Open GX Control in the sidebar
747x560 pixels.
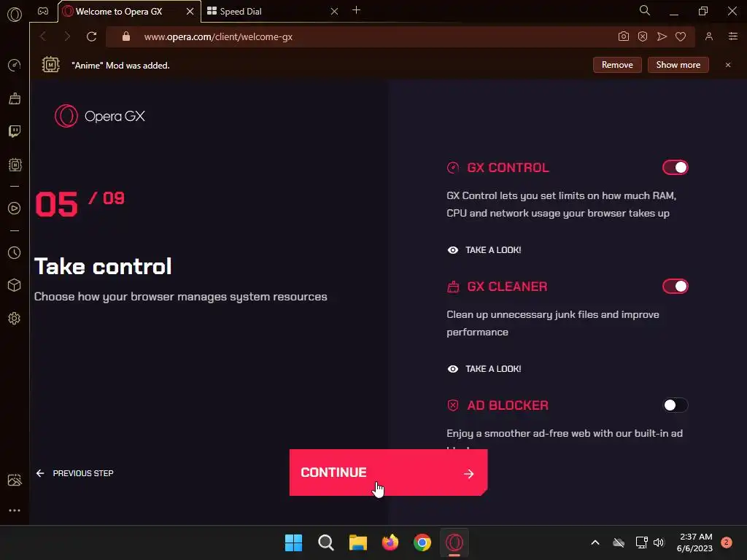(x=15, y=65)
